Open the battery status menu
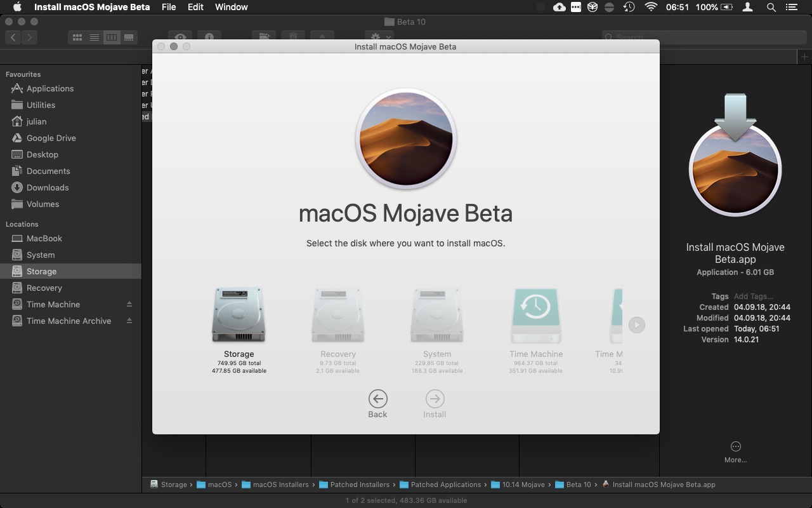The width and height of the screenshot is (812, 508). [x=715, y=7]
